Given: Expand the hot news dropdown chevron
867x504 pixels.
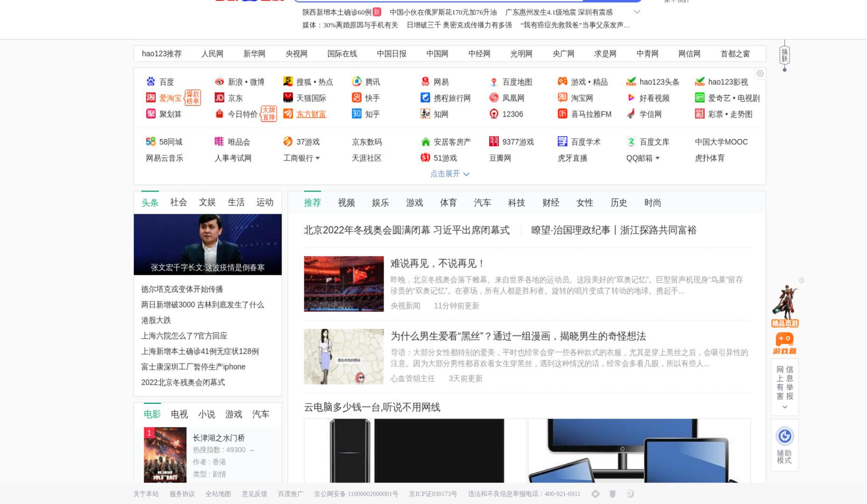Looking at the screenshot, I should coord(637,12).
